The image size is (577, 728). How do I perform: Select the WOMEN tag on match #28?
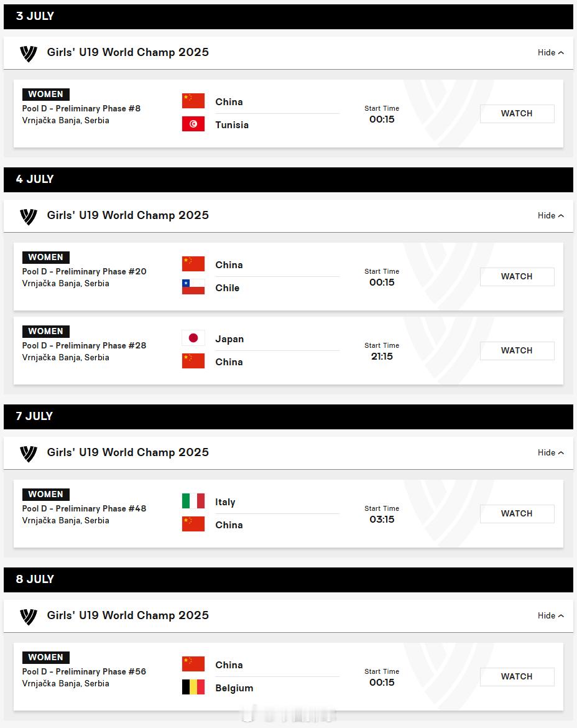46,332
